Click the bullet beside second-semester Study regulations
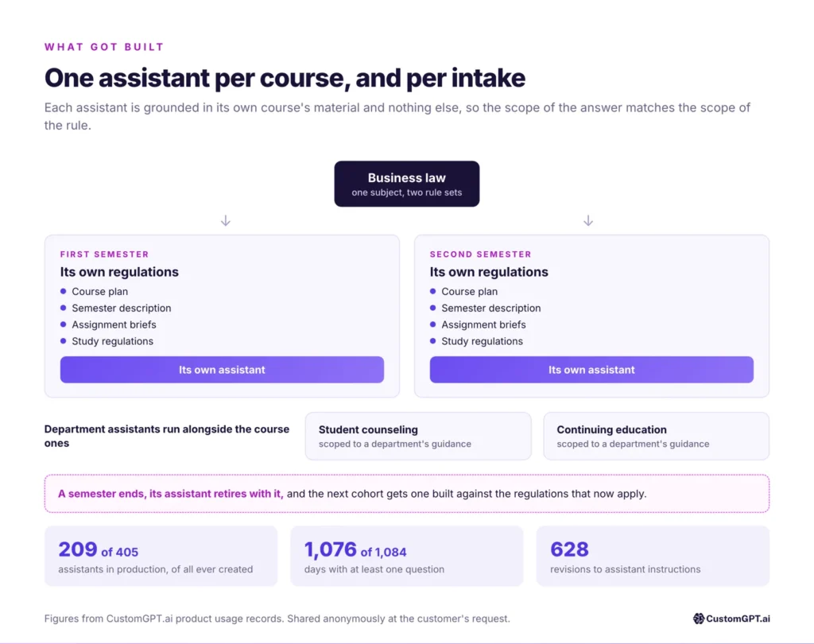 [433, 341]
